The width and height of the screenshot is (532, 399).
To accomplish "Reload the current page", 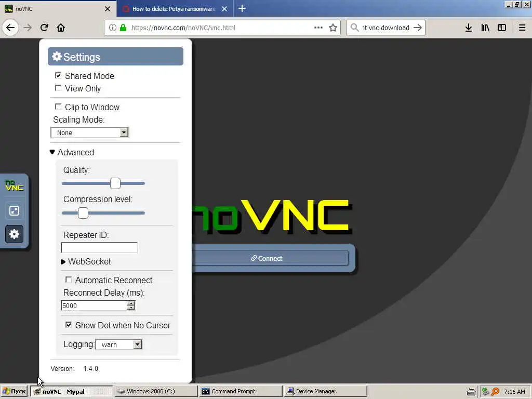I will (x=44, y=28).
